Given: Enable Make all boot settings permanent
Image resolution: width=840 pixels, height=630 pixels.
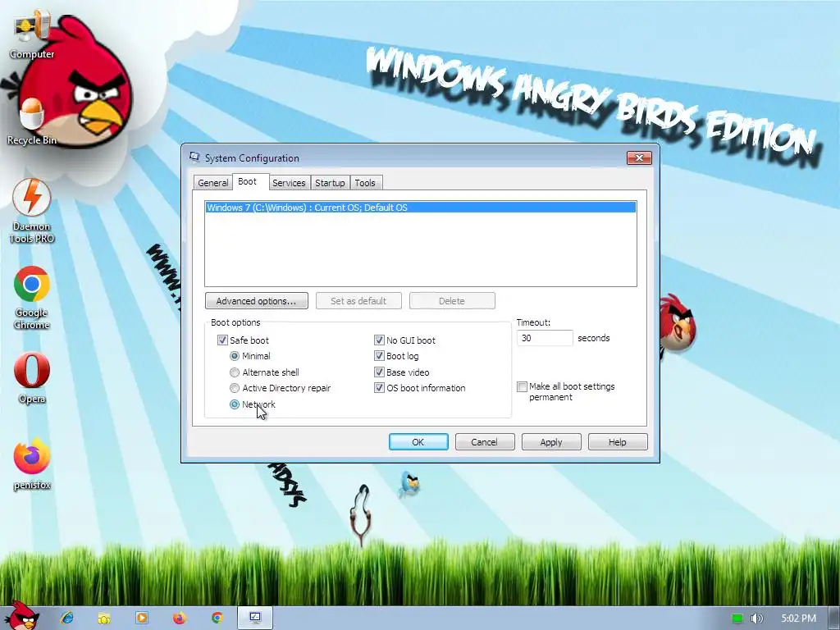Looking at the screenshot, I should click(523, 387).
